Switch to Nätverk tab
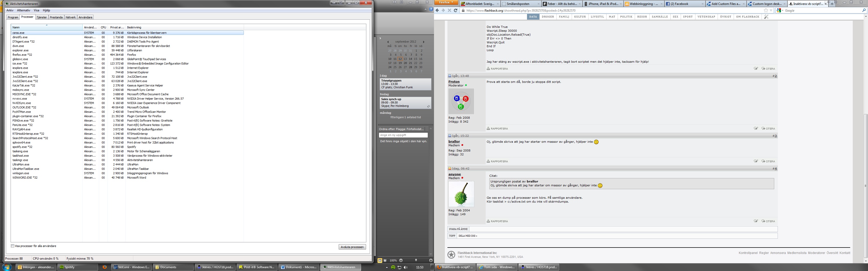Image resolution: width=868 pixels, height=271 pixels. [x=71, y=17]
